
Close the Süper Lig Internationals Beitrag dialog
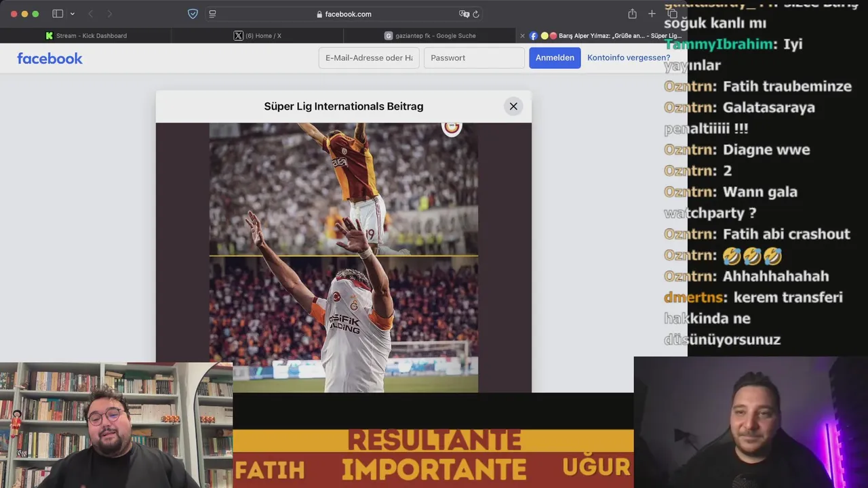[x=513, y=106]
